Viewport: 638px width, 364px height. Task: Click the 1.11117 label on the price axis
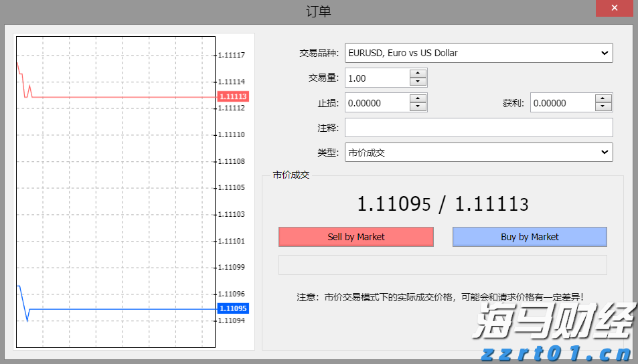coord(232,55)
